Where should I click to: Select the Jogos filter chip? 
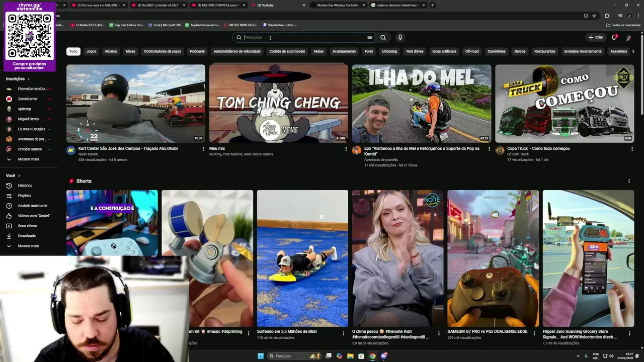[x=91, y=51]
